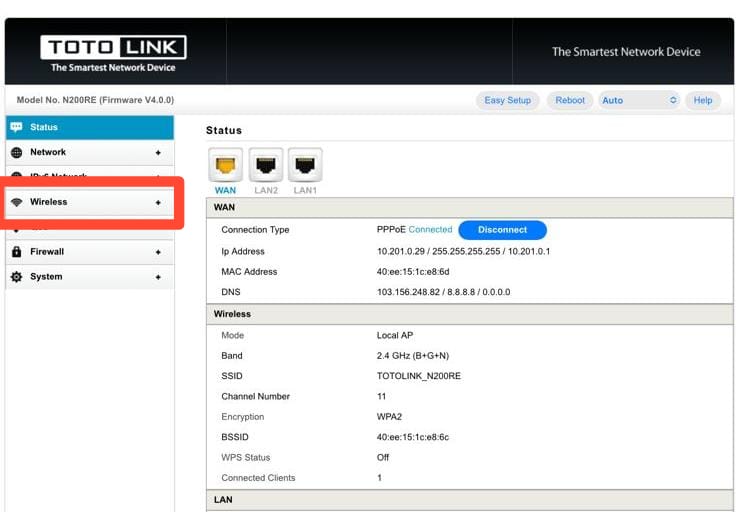Open the Help button in top bar

703,100
